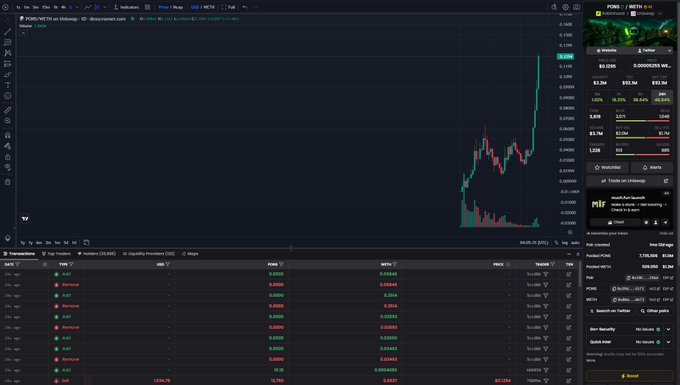Open chart settings gear icon
680x385 pixels.
pyautogui.click(x=566, y=7)
